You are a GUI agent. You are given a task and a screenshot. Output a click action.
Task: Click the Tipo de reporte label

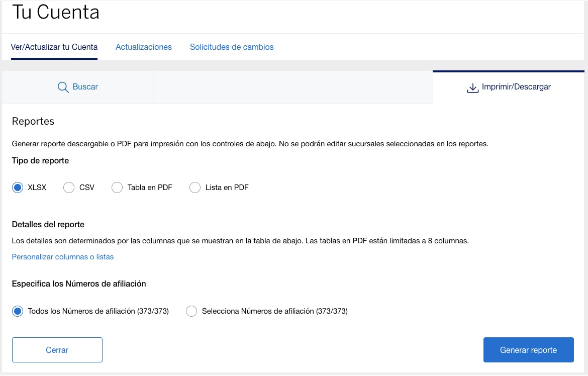(39, 160)
